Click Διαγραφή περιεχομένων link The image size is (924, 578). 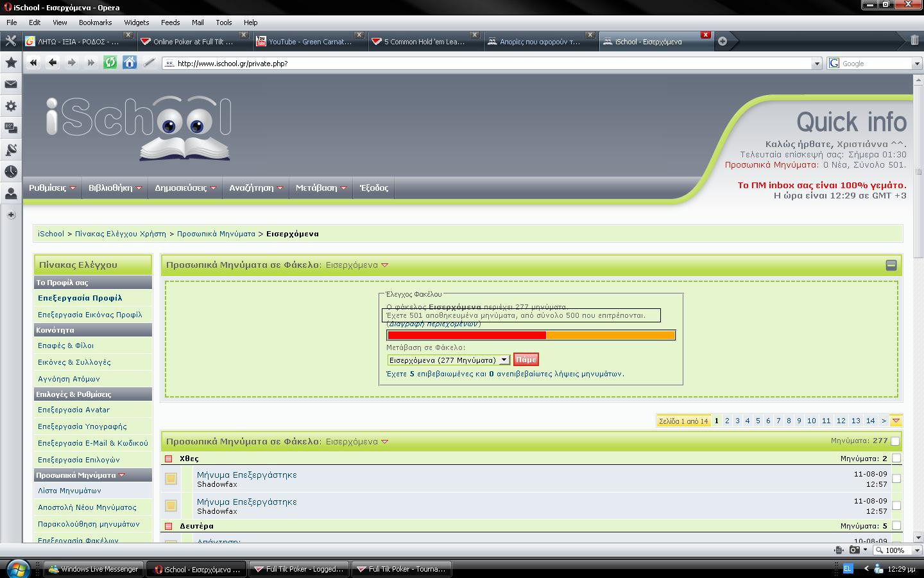[x=434, y=324]
